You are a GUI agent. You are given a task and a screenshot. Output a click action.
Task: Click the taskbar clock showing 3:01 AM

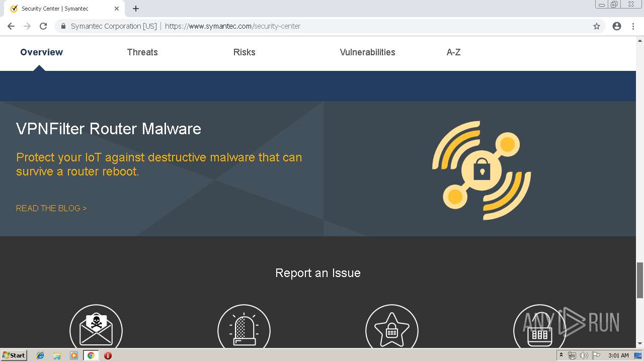pos(618,355)
